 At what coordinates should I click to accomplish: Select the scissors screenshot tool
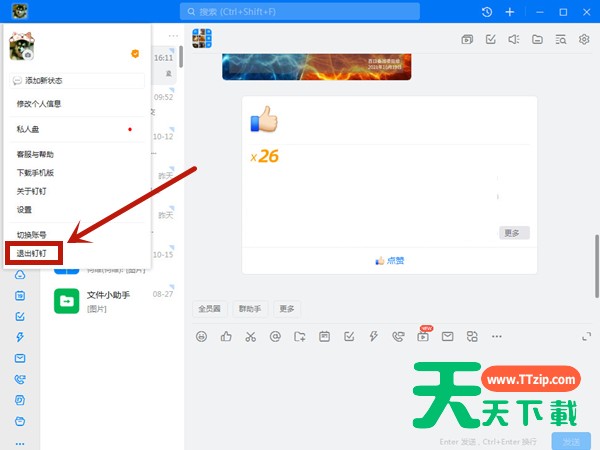pos(251,336)
